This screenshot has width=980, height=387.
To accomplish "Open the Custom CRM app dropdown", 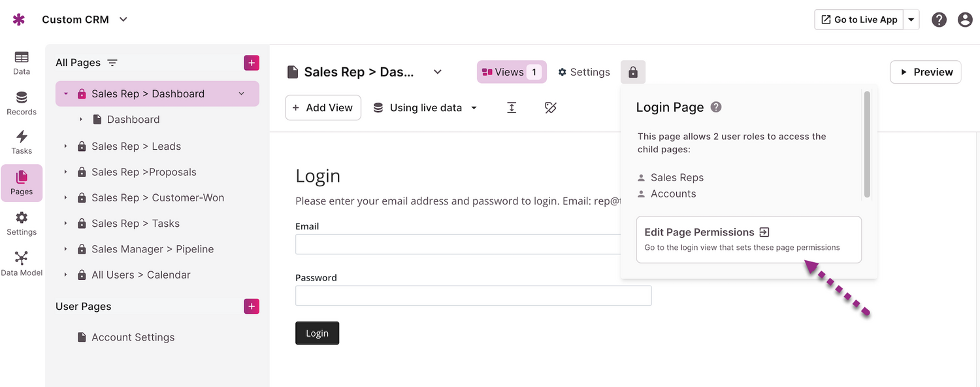I will point(123,20).
